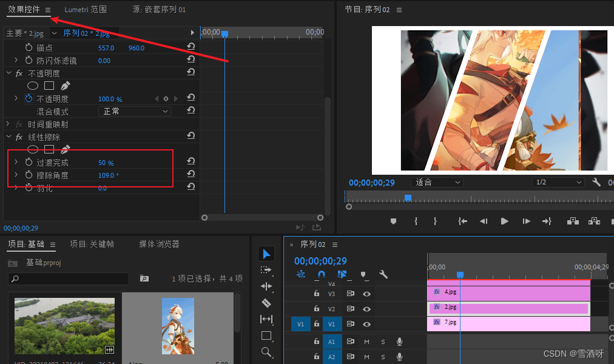Select the 2.jpg clip on track V2

coord(508,308)
